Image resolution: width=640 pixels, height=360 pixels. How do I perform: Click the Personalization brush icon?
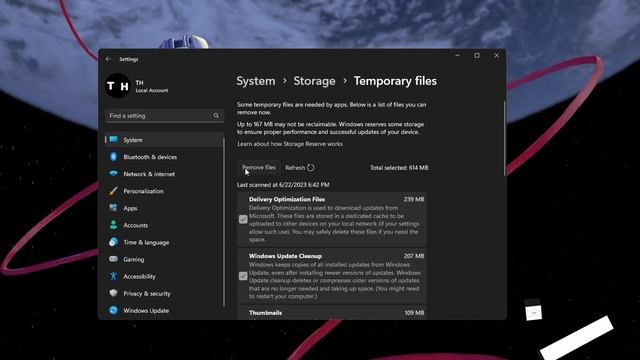[x=113, y=191]
